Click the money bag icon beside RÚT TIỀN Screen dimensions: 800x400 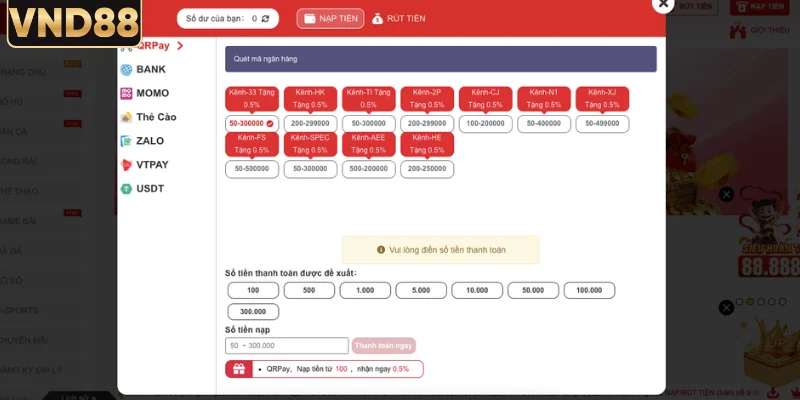pos(378,19)
